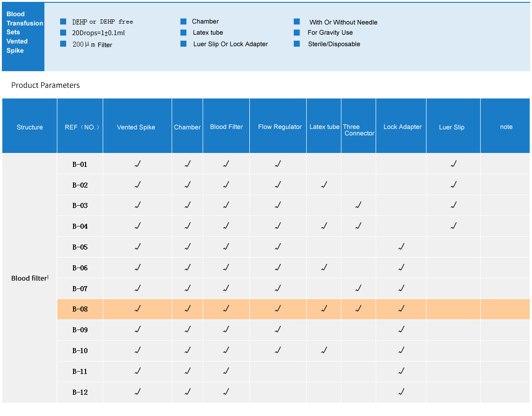The width and height of the screenshot is (532, 416).
Task: Select the bullet icon beside Latex tube feature
Action: coord(184,32)
